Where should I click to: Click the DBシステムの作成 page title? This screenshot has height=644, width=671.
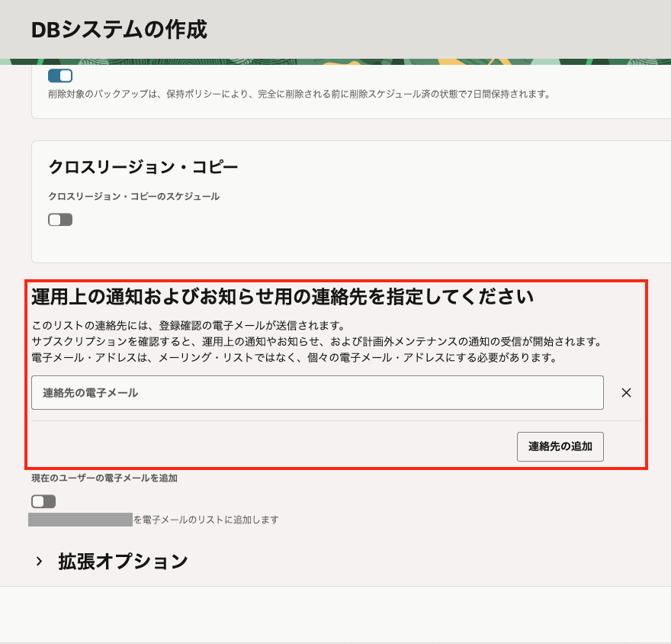click(x=119, y=30)
